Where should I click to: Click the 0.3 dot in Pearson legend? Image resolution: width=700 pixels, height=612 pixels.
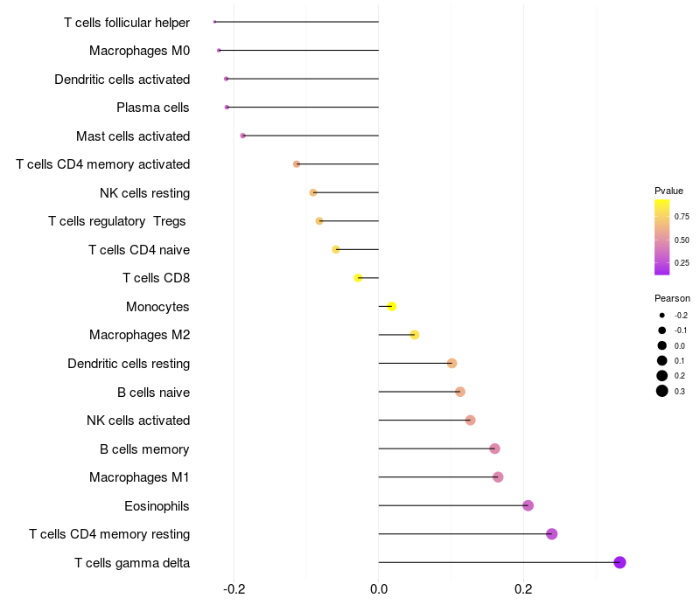[662, 391]
